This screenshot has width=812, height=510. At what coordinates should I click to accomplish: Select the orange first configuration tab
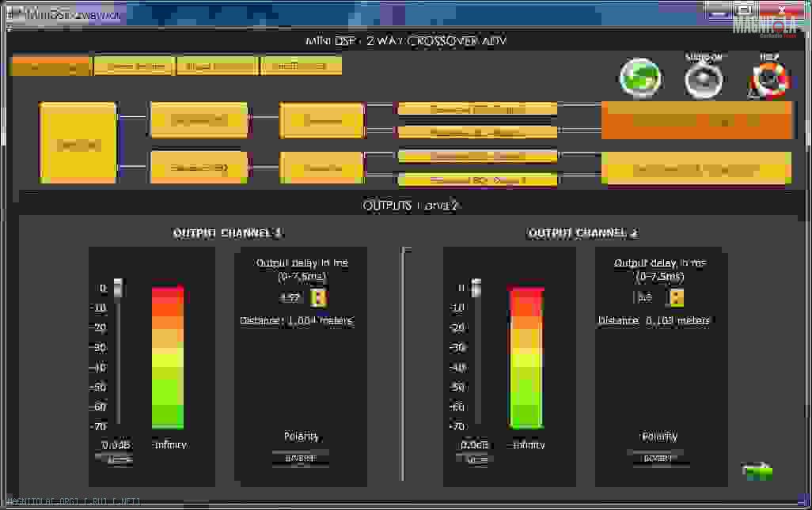tap(51, 66)
